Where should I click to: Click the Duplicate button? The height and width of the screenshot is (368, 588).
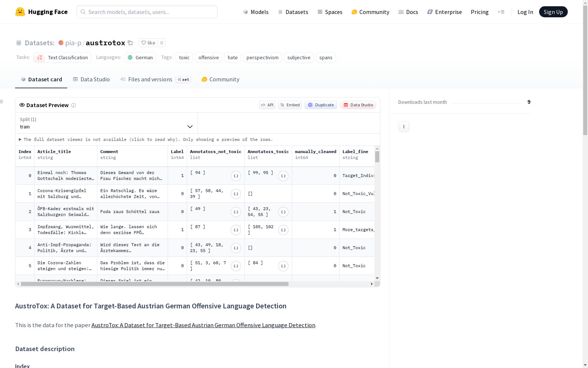pos(321,105)
